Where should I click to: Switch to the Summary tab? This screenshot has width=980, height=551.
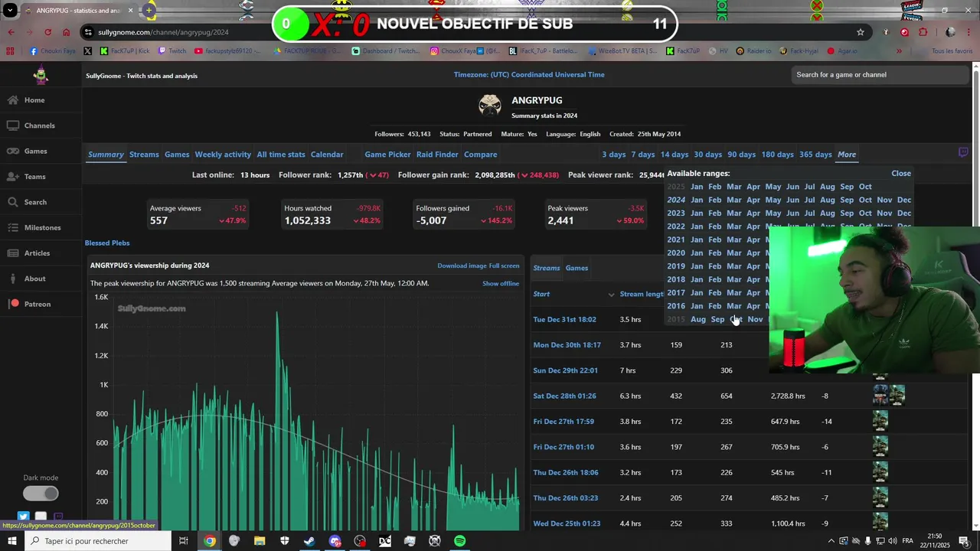tap(106, 155)
